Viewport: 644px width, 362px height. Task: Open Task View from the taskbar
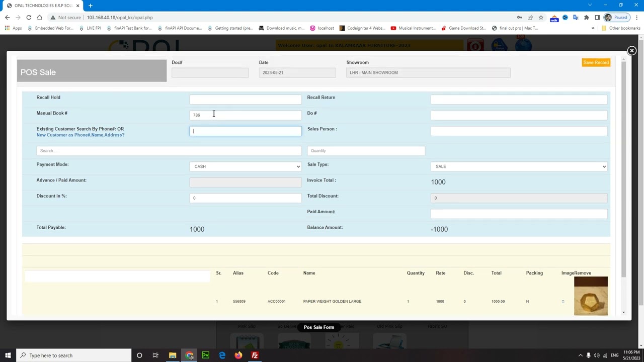[155, 355]
